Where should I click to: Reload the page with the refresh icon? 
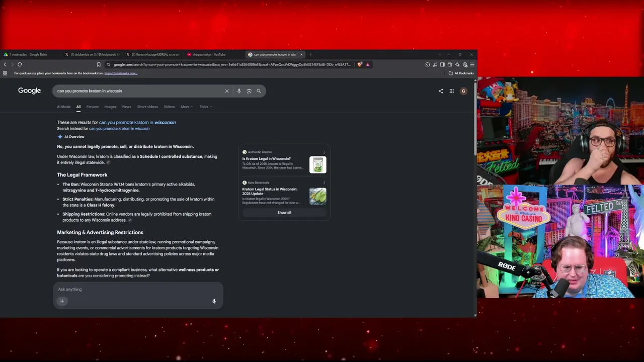[x=20, y=64]
